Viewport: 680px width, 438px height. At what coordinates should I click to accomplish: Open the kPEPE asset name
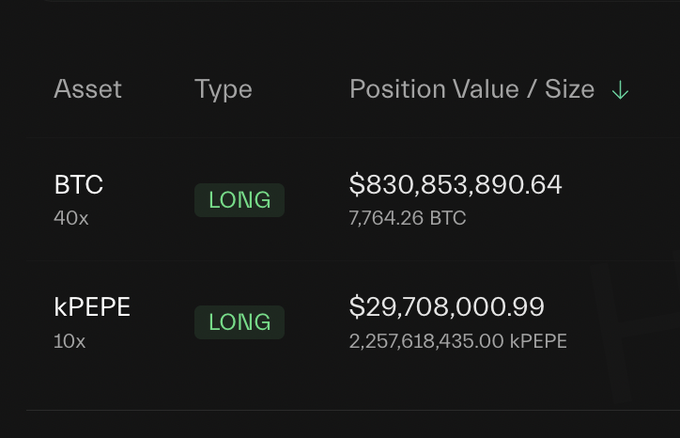92,307
